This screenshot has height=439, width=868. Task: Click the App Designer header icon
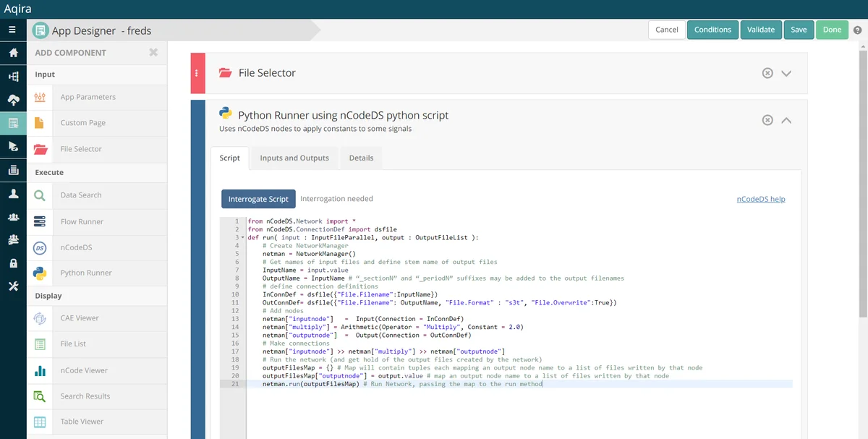click(40, 30)
